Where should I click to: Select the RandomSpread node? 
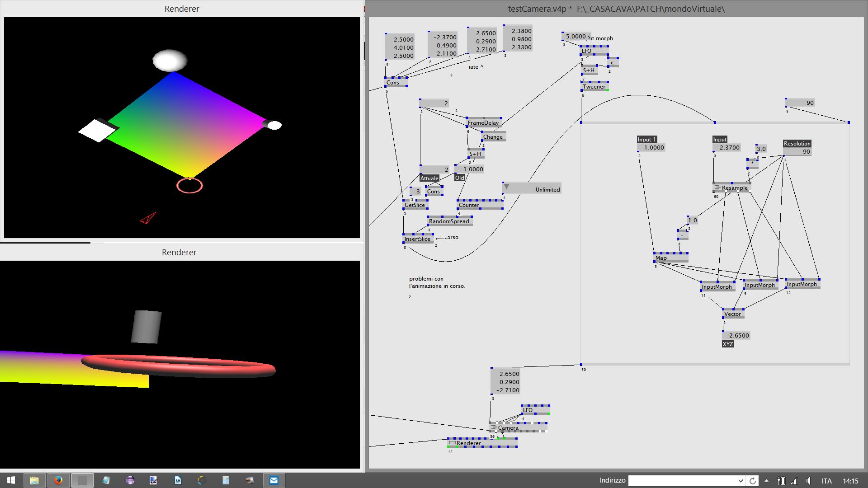click(x=448, y=221)
